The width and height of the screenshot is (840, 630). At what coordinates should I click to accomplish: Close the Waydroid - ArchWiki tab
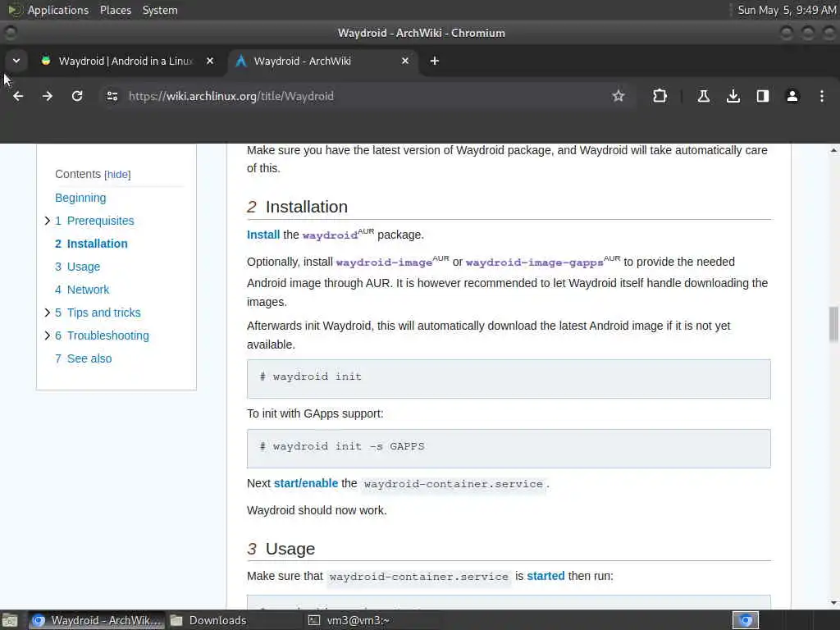(405, 61)
